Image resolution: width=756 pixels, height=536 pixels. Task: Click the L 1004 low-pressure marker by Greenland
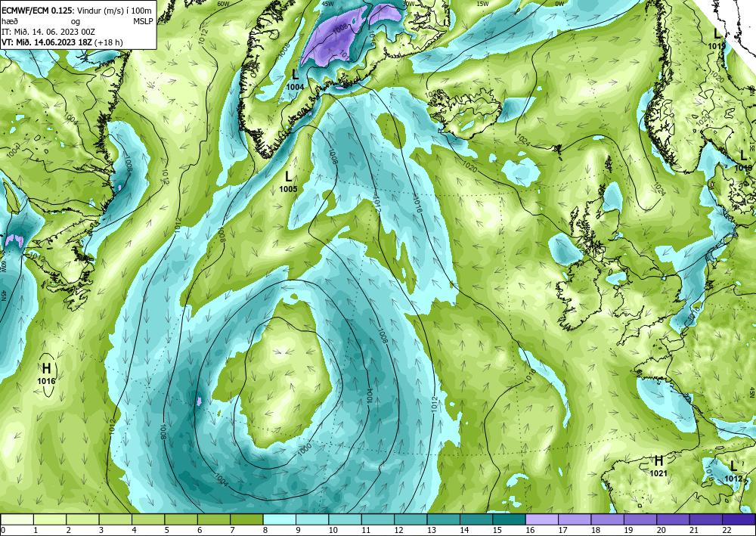295,80
